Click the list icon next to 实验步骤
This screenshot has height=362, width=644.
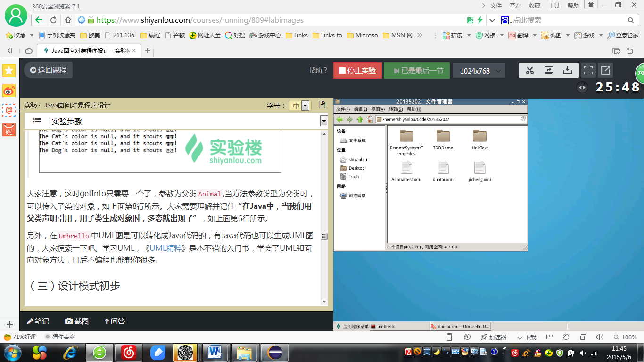(37, 121)
